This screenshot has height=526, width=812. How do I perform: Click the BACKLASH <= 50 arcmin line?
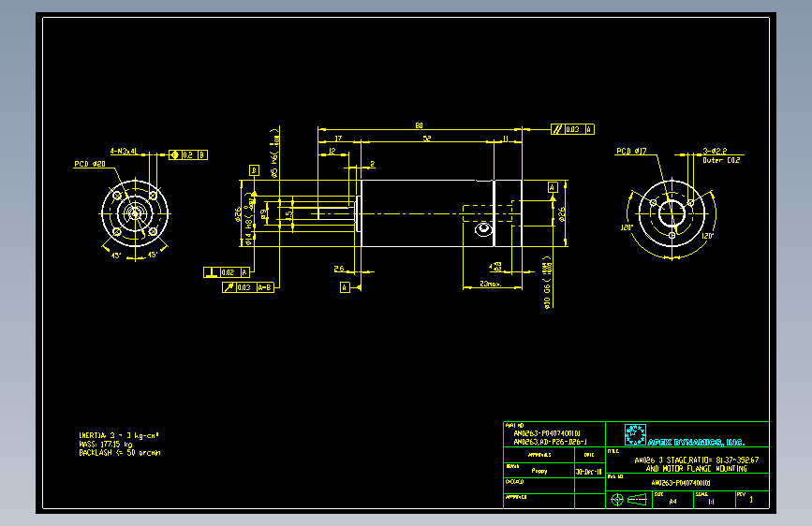[x=120, y=452]
